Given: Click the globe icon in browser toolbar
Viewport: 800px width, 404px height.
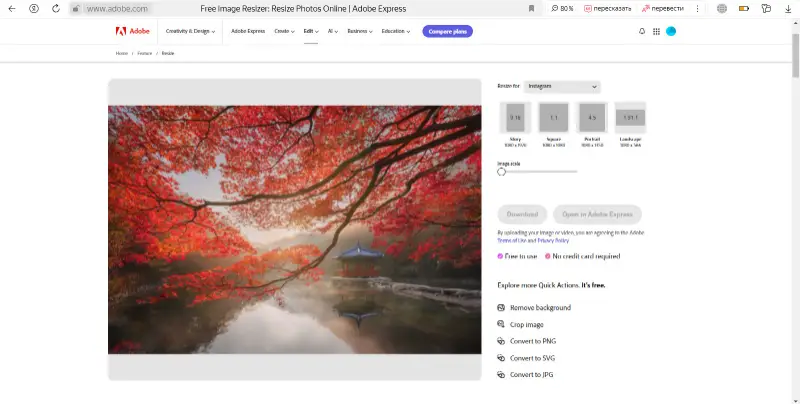Looking at the screenshot, I should pos(721,9).
